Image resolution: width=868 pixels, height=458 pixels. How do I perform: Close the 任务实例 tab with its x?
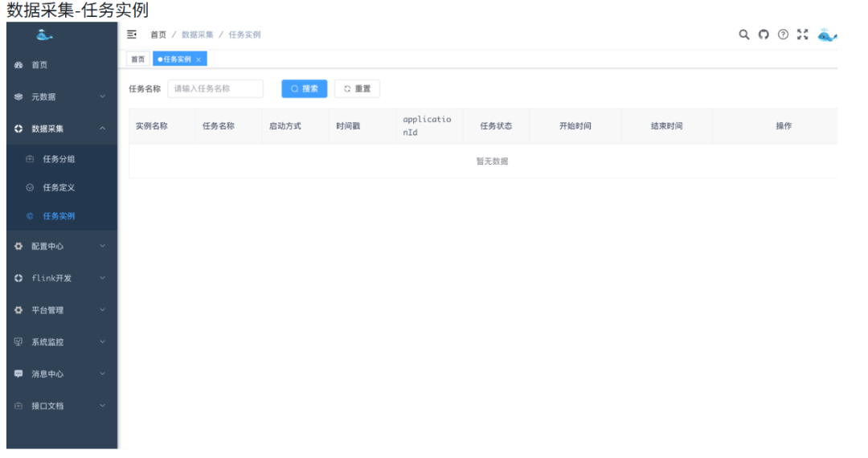(199, 59)
